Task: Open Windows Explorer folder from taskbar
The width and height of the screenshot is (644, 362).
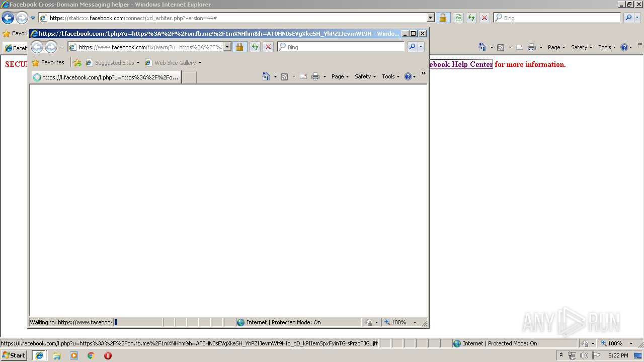Action: 57,355
